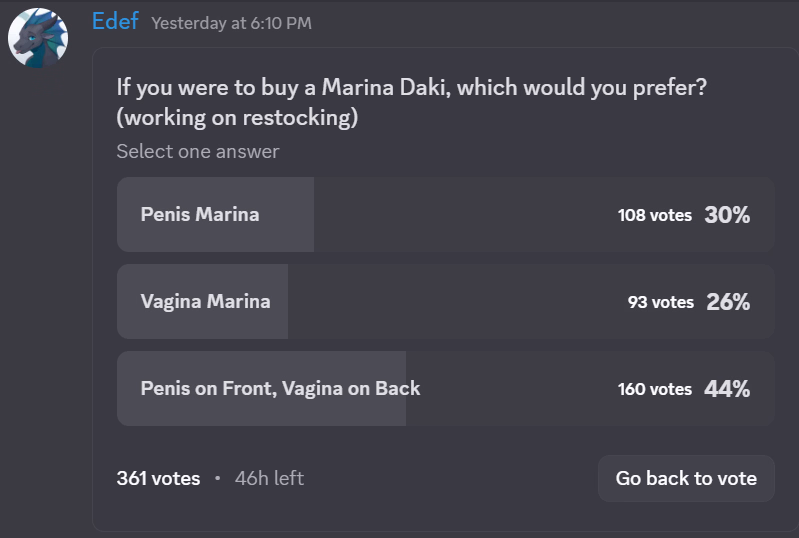Click the 44% result percentage
This screenshot has width=799, height=538.
pos(727,389)
